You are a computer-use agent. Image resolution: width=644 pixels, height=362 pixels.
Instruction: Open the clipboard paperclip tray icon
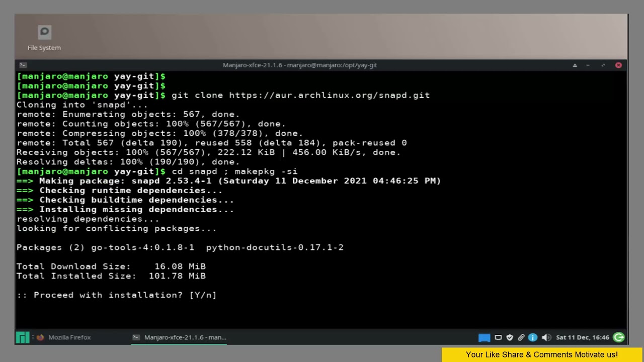pos(521,337)
